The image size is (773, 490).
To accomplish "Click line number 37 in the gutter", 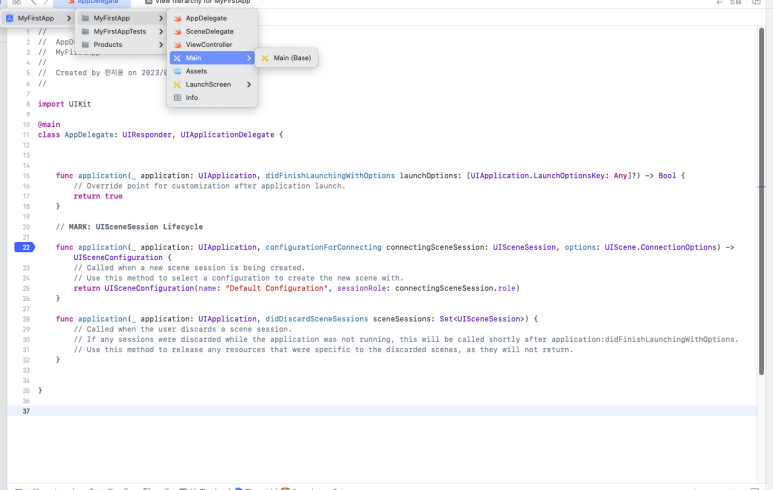I will coord(26,411).
